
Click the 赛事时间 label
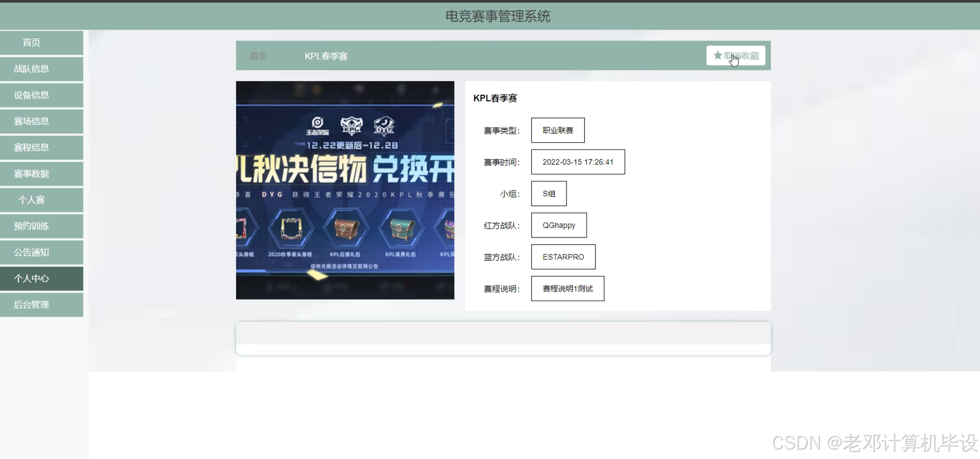(x=502, y=162)
